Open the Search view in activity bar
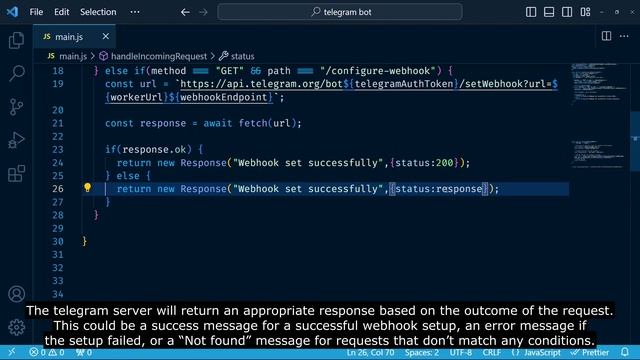The height and width of the screenshot is (360, 640). pos(16,73)
